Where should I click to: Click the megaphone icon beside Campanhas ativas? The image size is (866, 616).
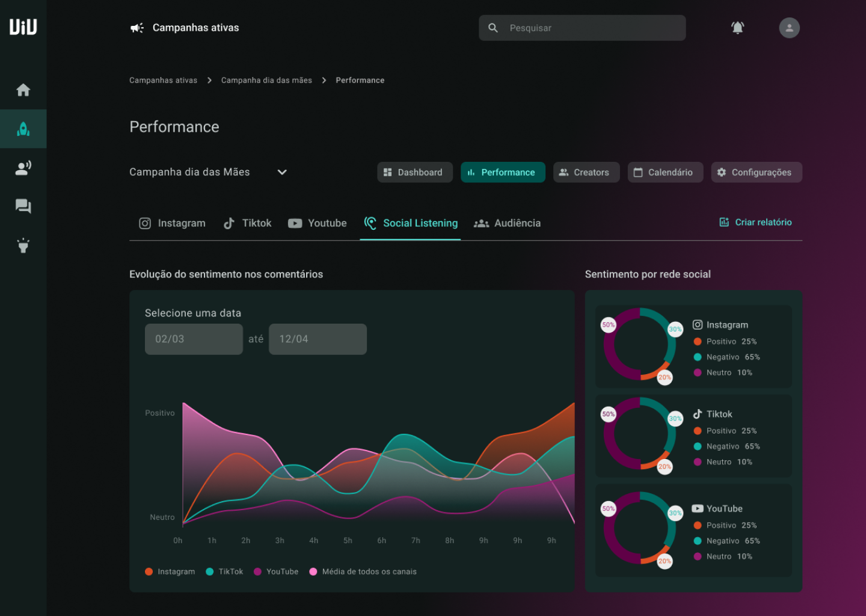[x=137, y=28]
